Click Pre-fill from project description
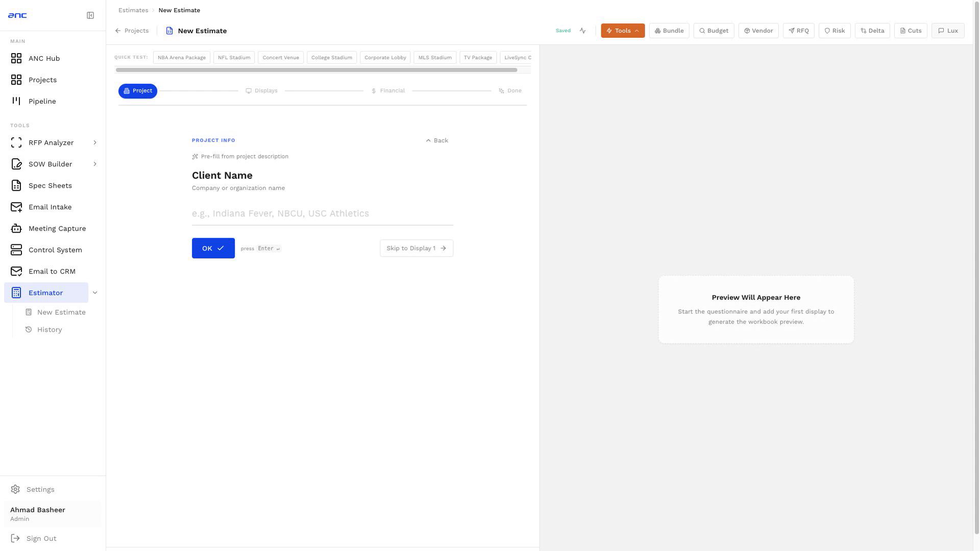Image resolution: width=980 pixels, height=551 pixels. pos(240,157)
